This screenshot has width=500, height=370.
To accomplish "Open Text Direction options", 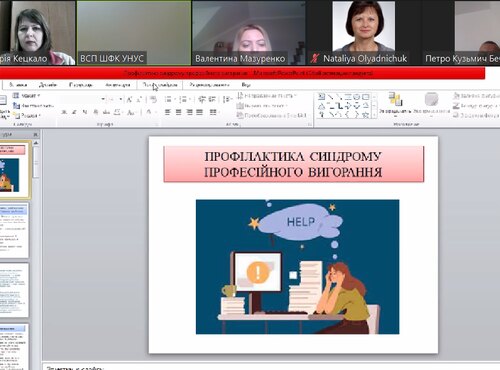I will click(267, 96).
